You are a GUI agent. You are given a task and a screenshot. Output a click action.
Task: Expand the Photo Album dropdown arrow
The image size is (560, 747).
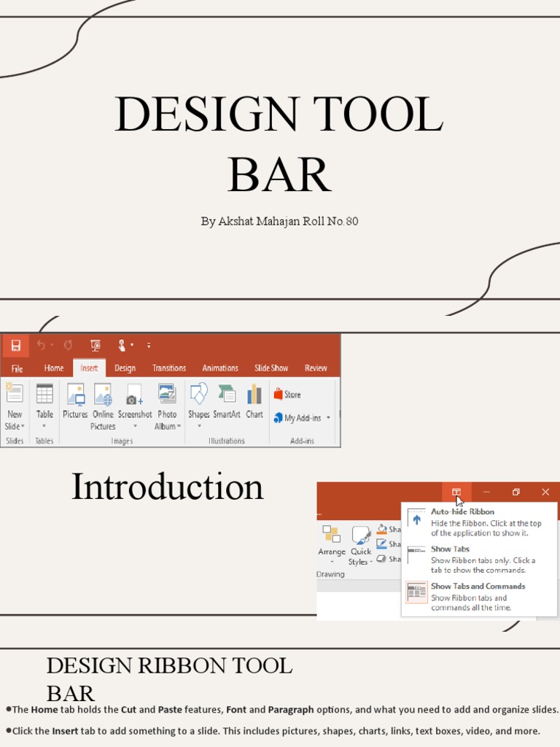(179, 426)
